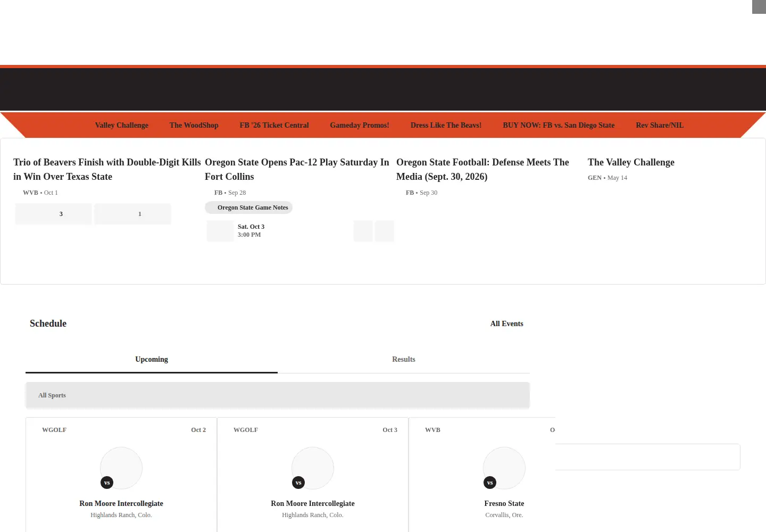The height and width of the screenshot is (532, 766).
Task: Read Trio of Beavers Finish with Double-Digit Kills story
Action: tap(107, 169)
